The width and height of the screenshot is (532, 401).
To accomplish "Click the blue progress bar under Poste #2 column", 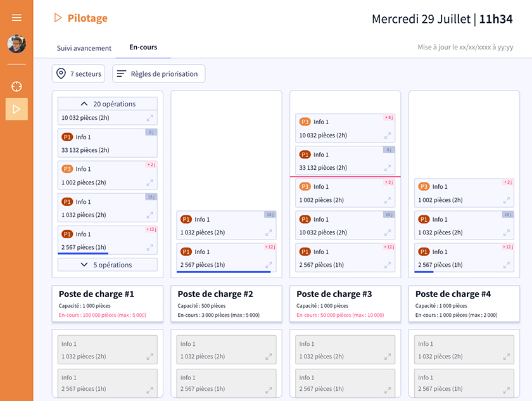I will coord(224,272).
